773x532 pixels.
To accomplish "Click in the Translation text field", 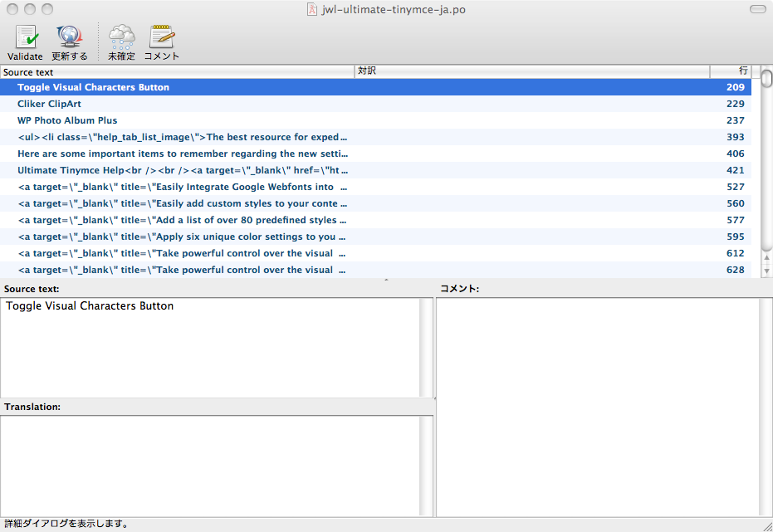I will point(212,465).
